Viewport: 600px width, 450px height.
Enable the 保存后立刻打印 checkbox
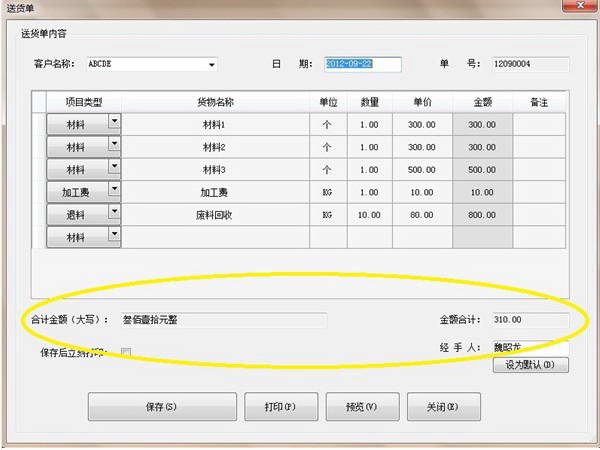126,351
